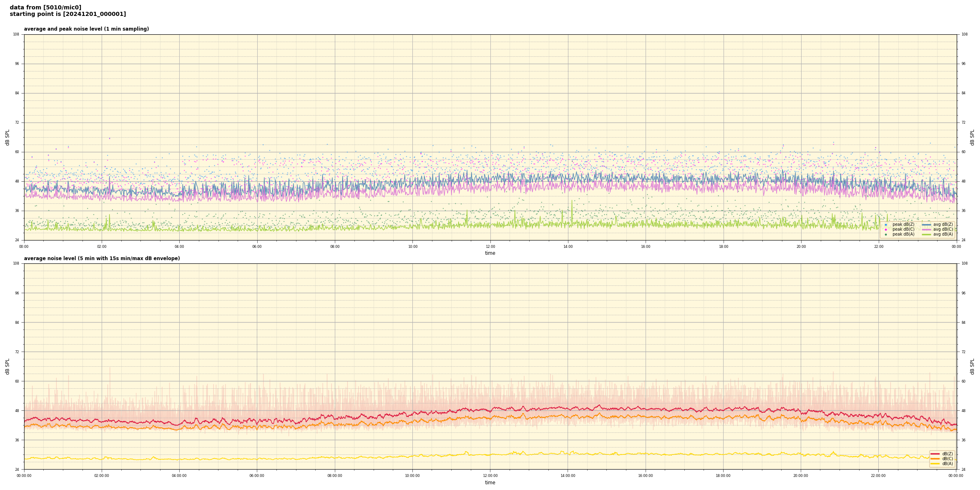Click the avg dB(A) green legend line

click(x=926, y=234)
